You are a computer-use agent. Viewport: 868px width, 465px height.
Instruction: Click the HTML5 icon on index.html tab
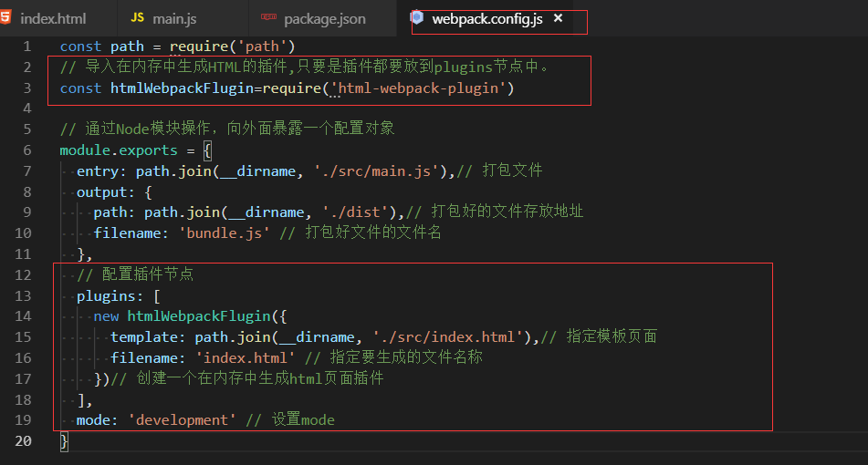5,17
